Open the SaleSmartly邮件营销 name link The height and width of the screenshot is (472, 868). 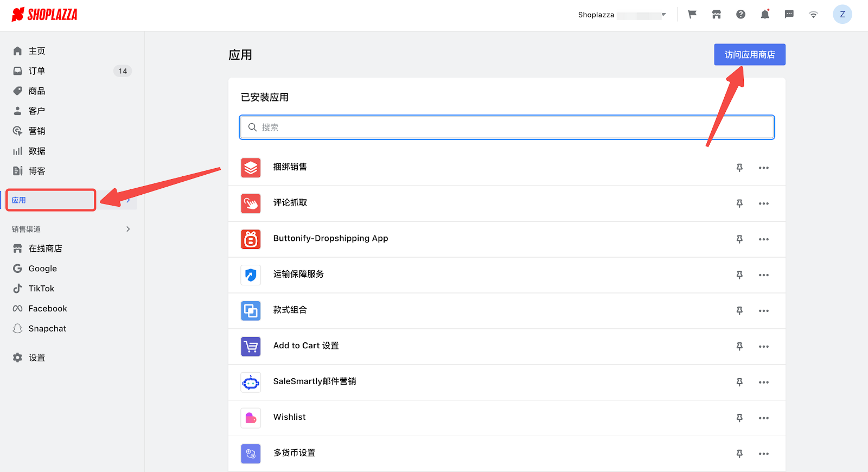[315, 381]
